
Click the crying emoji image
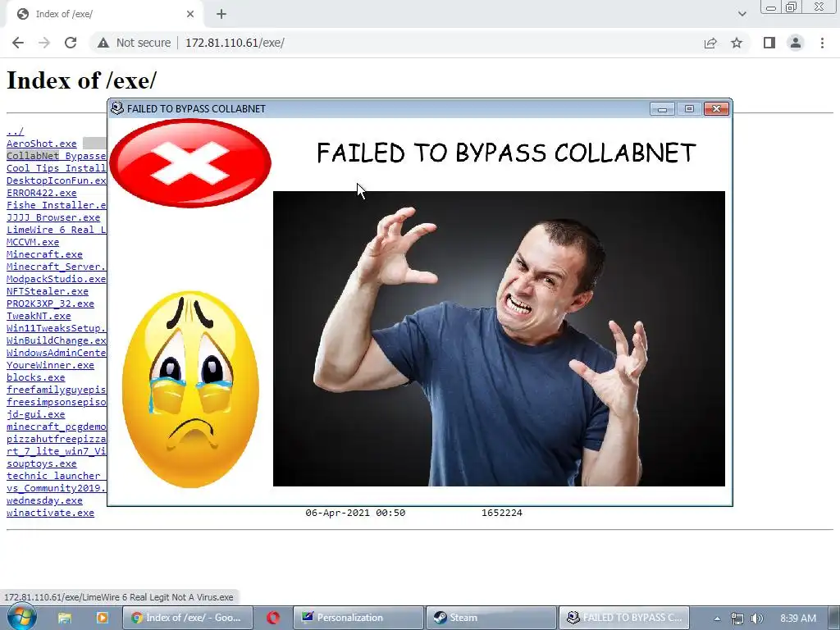pos(190,390)
